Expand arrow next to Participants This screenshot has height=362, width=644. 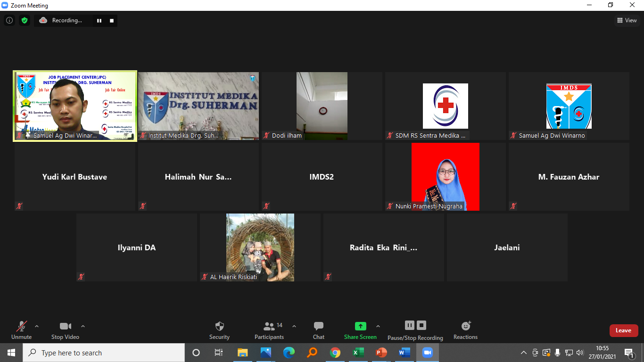coord(294,326)
